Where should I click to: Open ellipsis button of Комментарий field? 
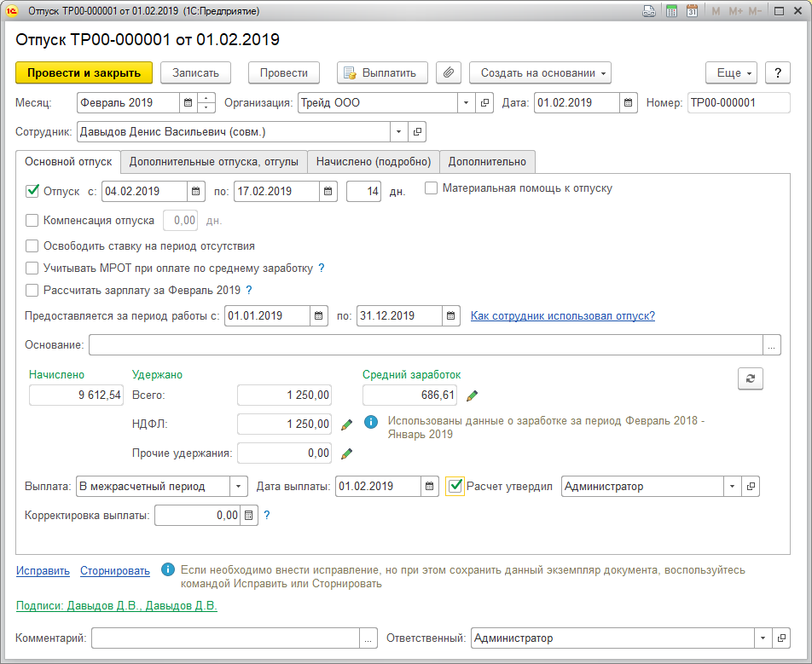(x=368, y=638)
